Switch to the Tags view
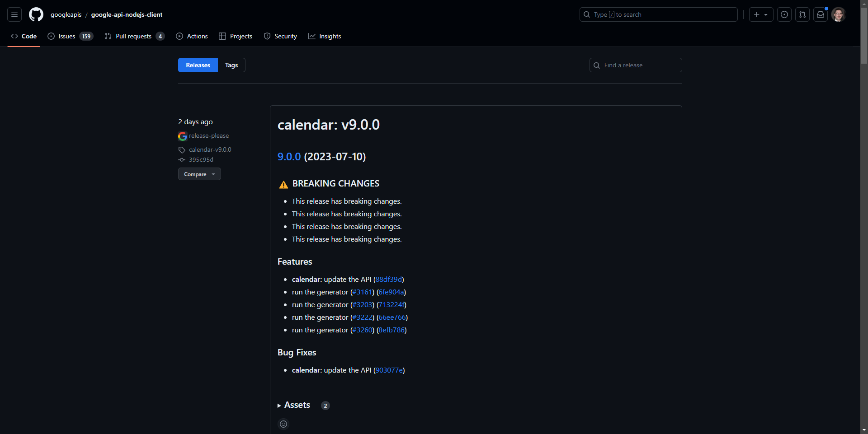This screenshot has width=868, height=434. pyautogui.click(x=231, y=65)
